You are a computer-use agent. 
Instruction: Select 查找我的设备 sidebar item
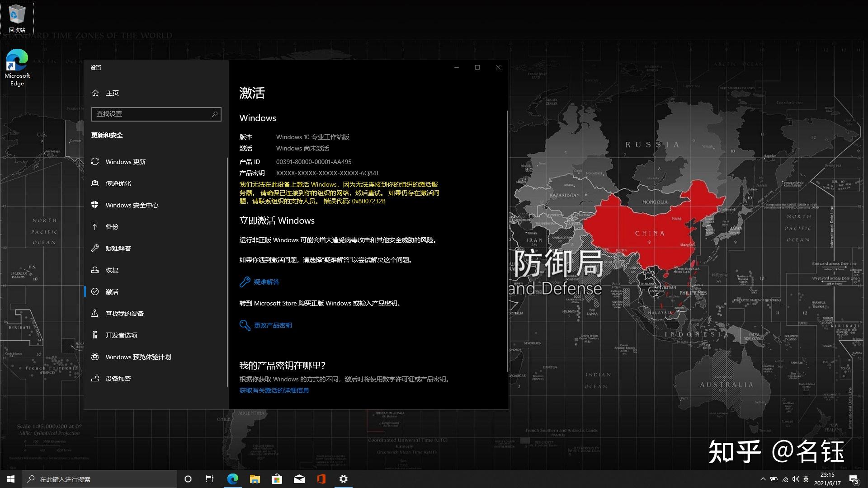click(x=124, y=314)
